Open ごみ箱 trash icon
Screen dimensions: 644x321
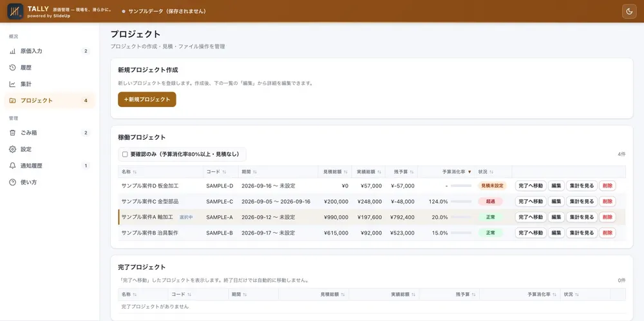pyautogui.click(x=12, y=133)
